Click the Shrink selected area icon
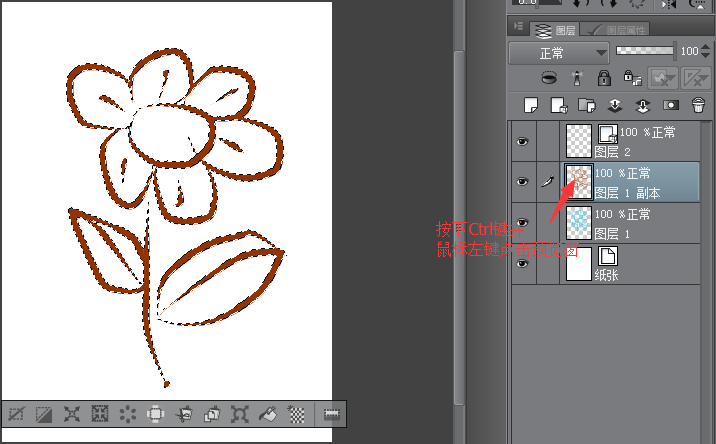Image resolution: width=716 pixels, height=444 pixels. (100, 413)
